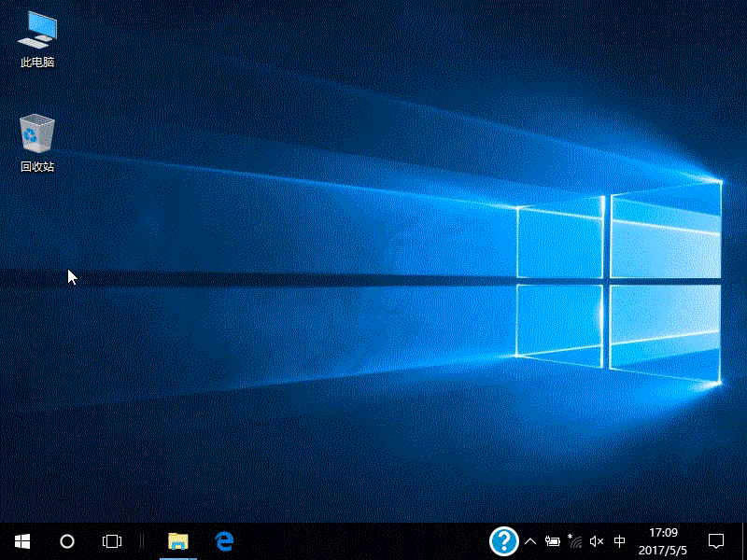Launch Microsoft Edge from the taskbar
The height and width of the screenshot is (560, 747).
click(x=224, y=541)
